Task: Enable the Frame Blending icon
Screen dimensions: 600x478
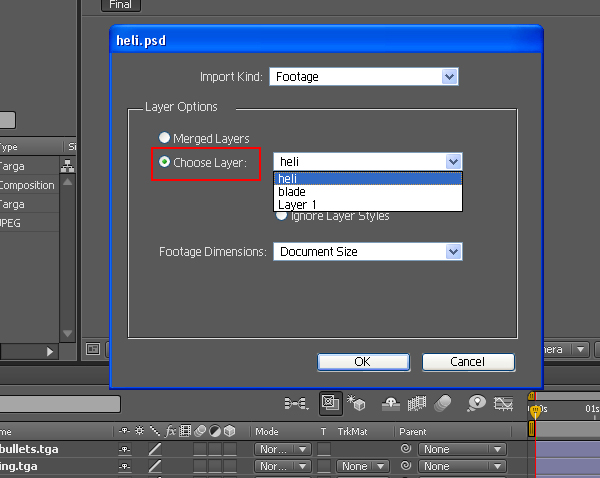Action: pyautogui.click(x=417, y=403)
